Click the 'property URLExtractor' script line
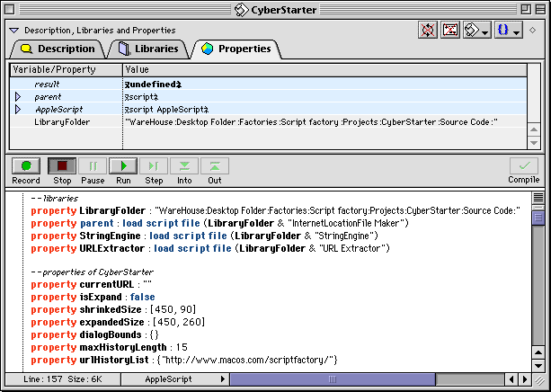Screen dimensions: 551x392 point(210,248)
